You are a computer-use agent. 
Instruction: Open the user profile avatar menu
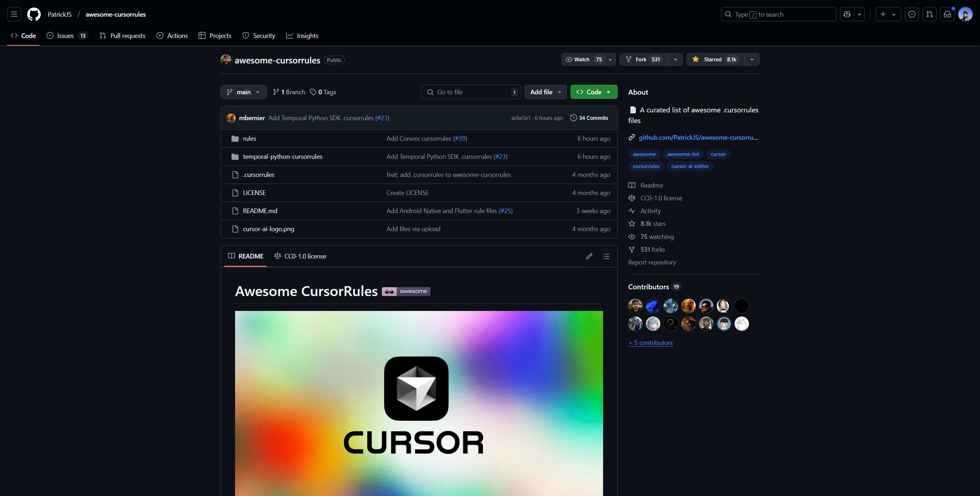point(965,15)
